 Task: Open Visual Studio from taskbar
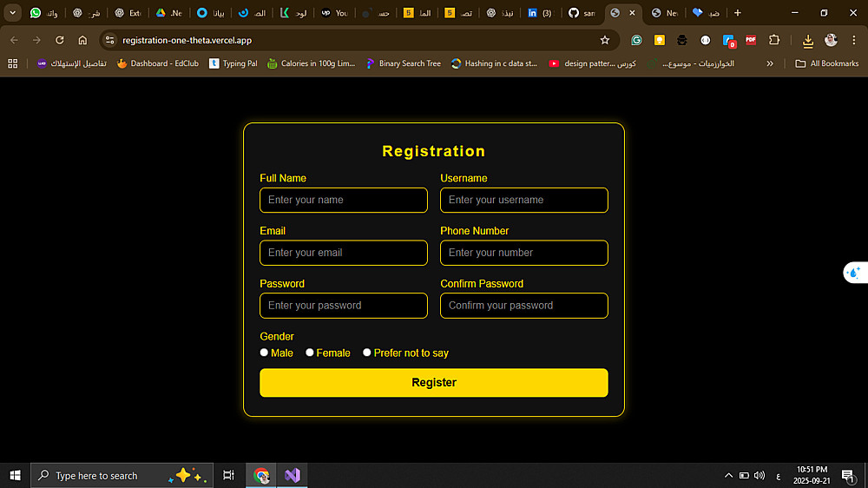[x=293, y=475]
